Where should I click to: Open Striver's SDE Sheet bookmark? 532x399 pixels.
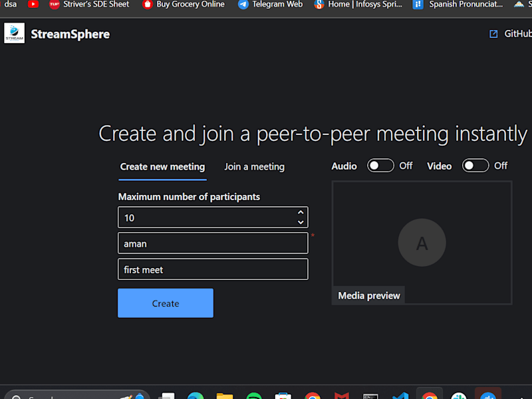coord(89,5)
